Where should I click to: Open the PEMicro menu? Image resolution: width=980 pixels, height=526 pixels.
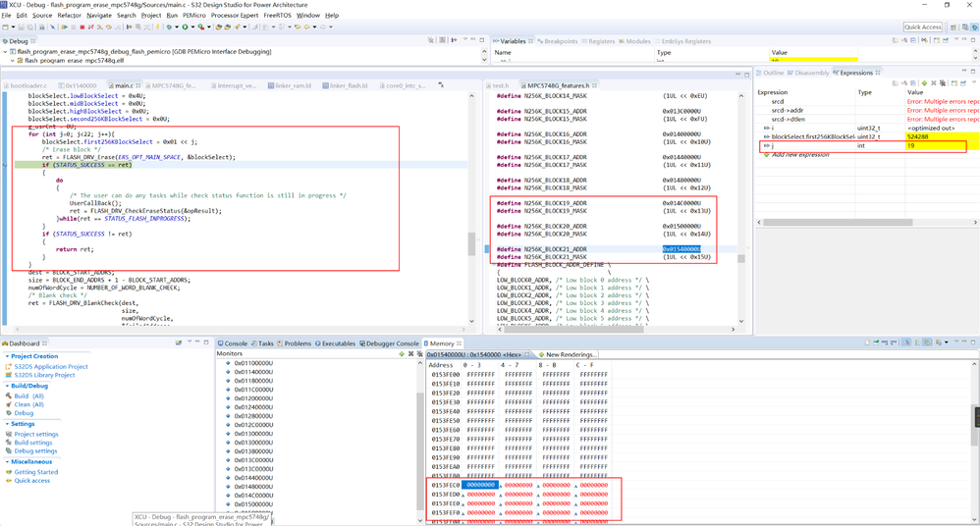(x=193, y=15)
